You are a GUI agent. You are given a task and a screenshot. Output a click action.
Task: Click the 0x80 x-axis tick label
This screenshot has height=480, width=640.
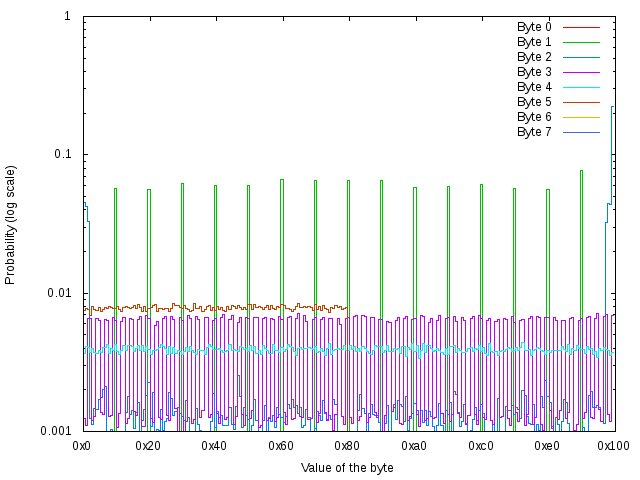347,446
